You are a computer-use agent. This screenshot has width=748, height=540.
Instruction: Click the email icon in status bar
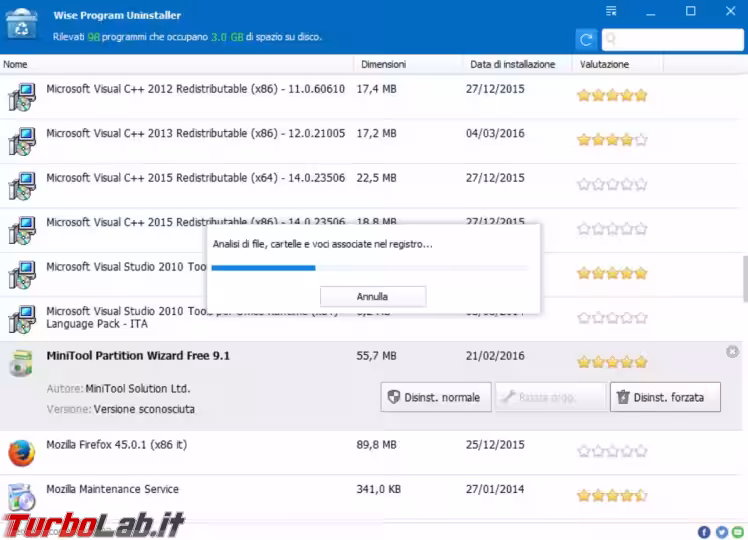(736, 531)
